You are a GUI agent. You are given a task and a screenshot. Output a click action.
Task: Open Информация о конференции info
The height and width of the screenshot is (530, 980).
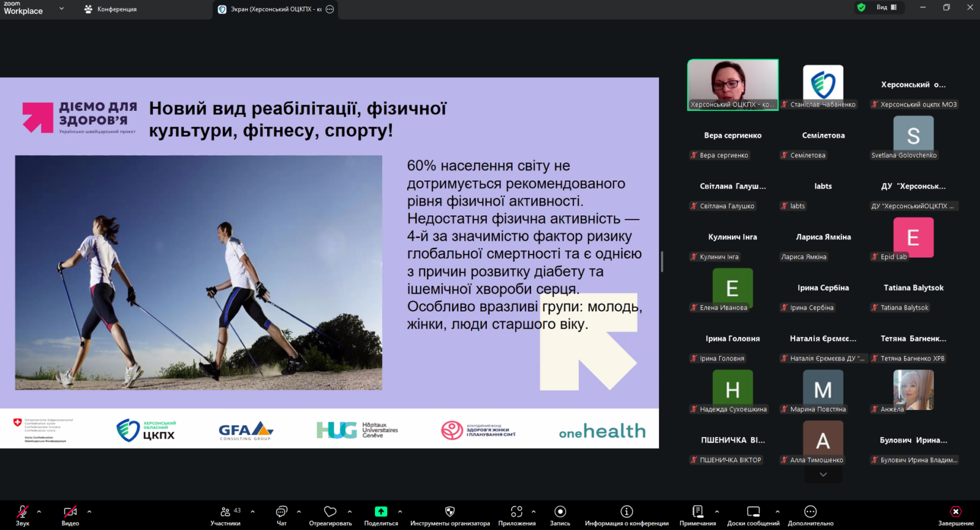627,512
